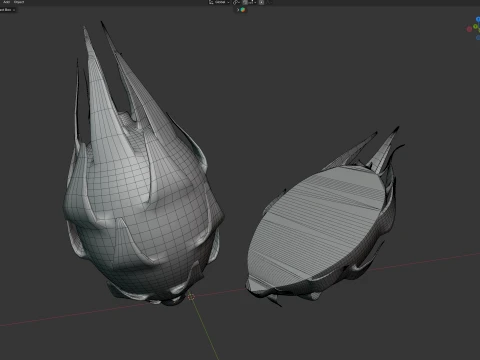Open the Object menu in viewport header
This screenshot has width=480, height=360.
coord(19,2)
